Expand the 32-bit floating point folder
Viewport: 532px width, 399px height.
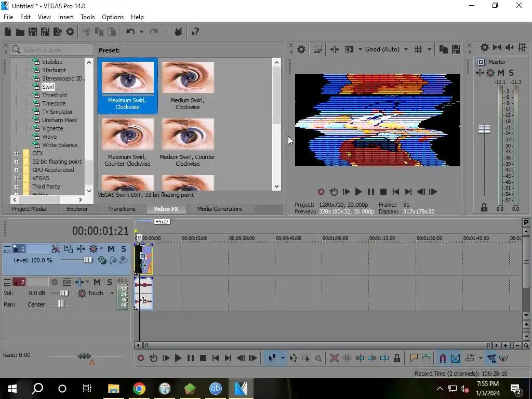[x=16, y=162]
